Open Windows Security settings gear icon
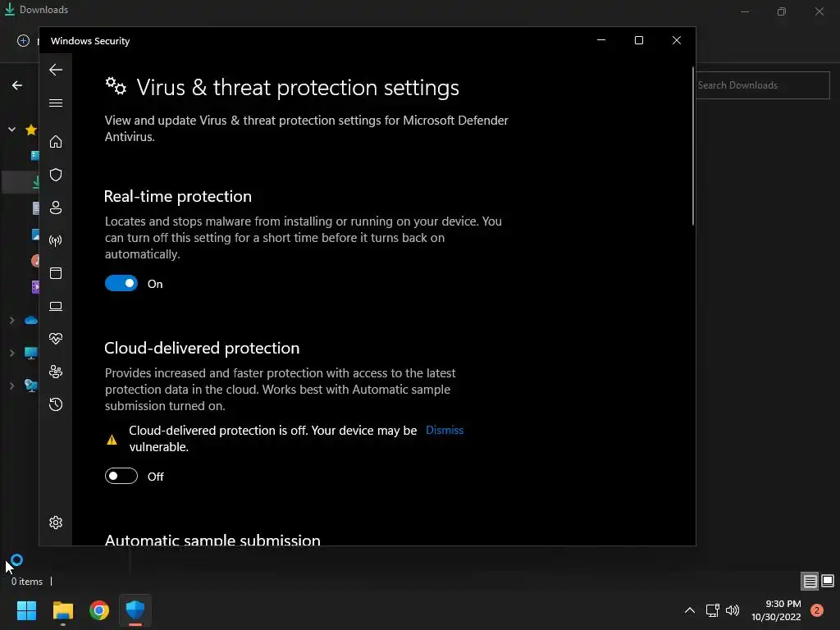The image size is (840, 630). [x=56, y=523]
